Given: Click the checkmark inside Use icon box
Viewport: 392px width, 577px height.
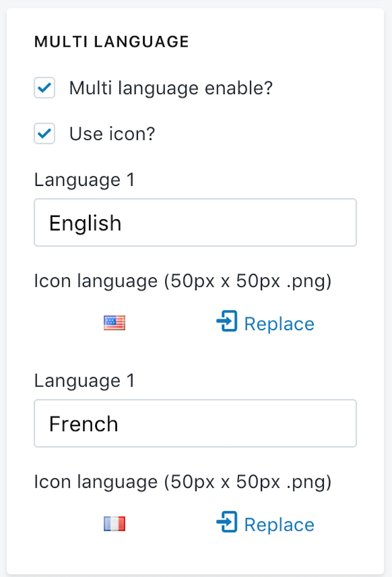Looking at the screenshot, I should [x=44, y=134].
